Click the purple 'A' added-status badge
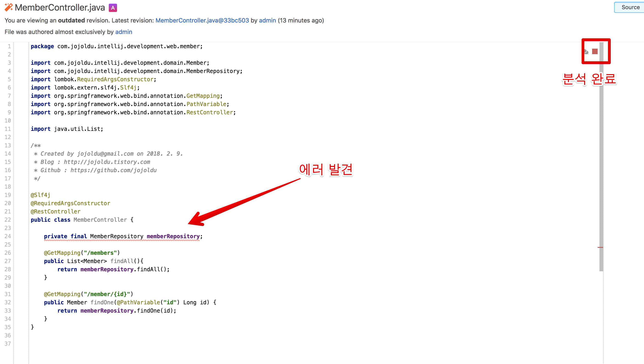This screenshot has width=644, height=364. pos(113,8)
